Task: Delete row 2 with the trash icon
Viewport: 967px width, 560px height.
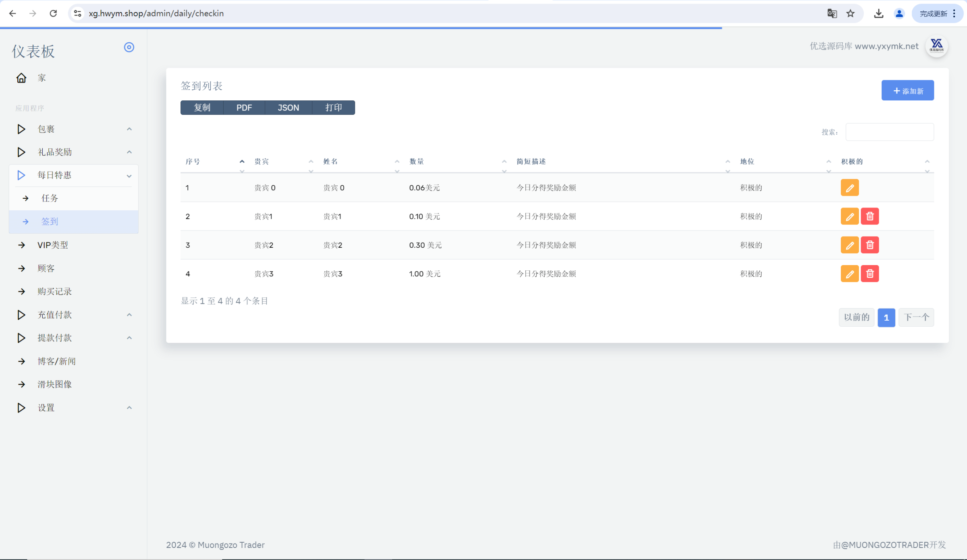Action: 869,216
